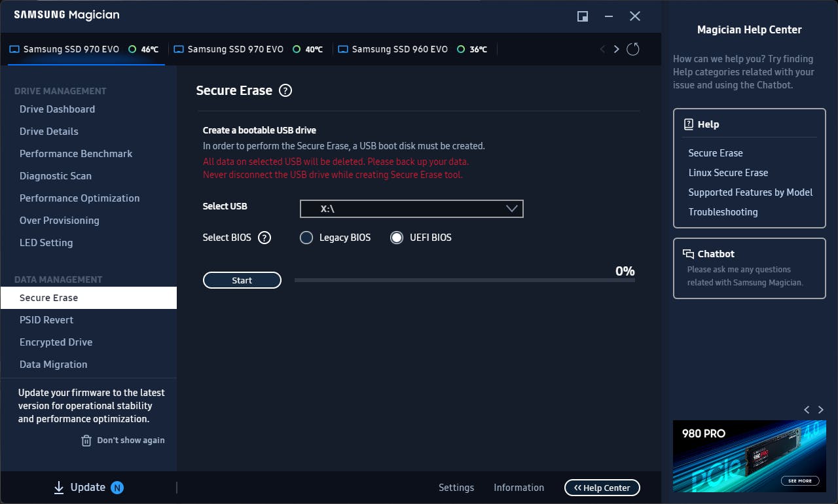The height and width of the screenshot is (504, 838).
Task: Select UEFI BIOS radio option
Action: click(397, 238)
